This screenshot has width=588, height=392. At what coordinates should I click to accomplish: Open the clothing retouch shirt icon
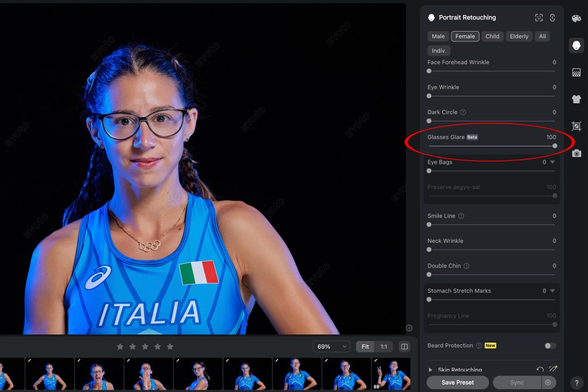point(577,99)
